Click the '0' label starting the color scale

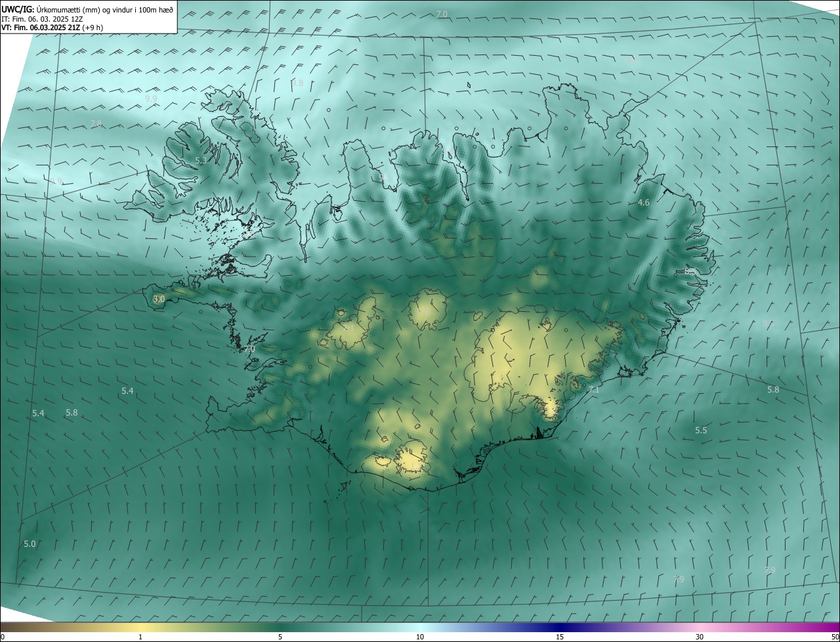[x=3, y=637]
